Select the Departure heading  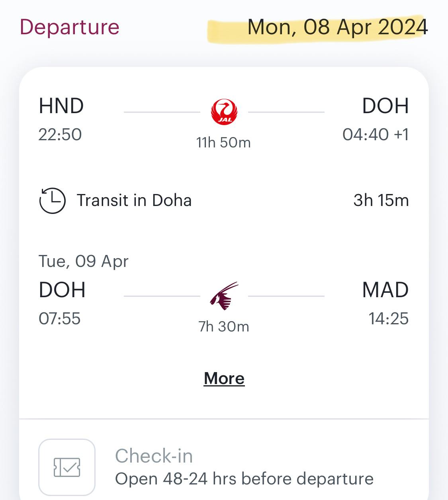pos(70,27)
